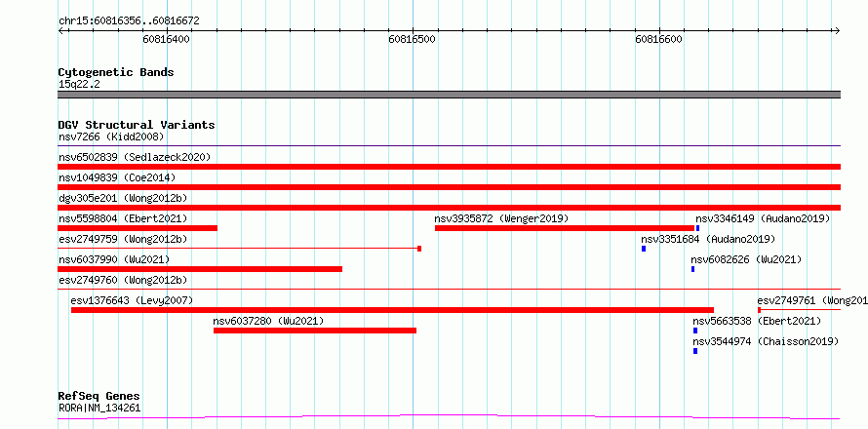This screenshot has width=868, height=429.
Task: Select the nsv1049839 (Coe2014) variant label
Action: [x=117, y=177]
